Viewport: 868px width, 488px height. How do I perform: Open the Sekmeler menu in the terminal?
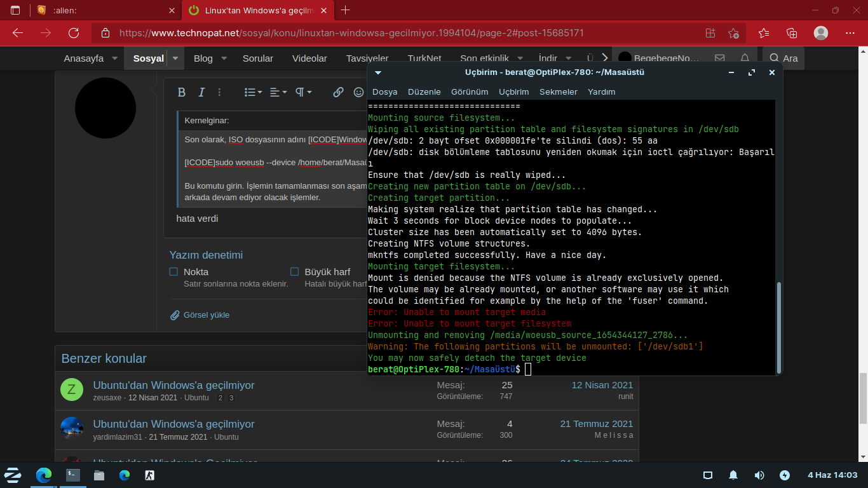[x=558, y=91]
